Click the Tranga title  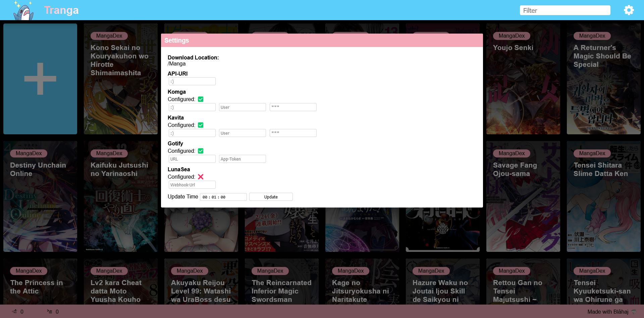click(x=61, y=10)
